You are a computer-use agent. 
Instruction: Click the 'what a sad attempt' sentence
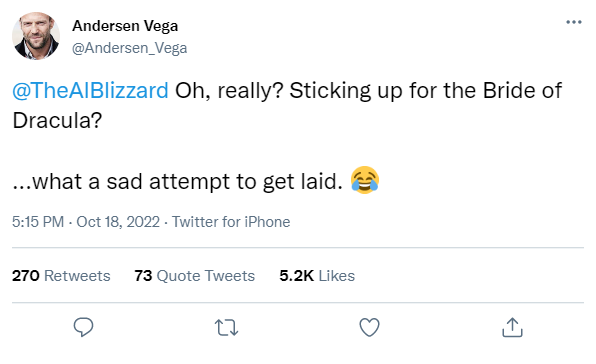(x=178, y=181)
